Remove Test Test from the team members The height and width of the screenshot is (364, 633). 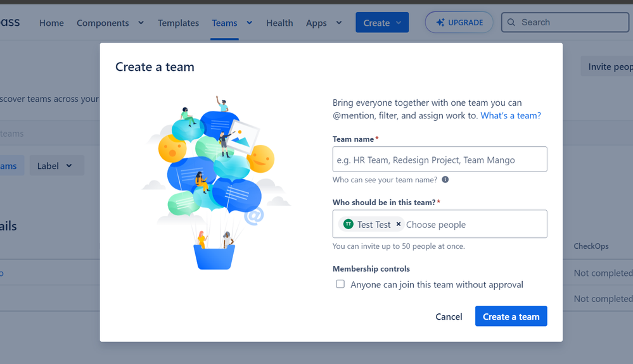[x=398, y=224]
